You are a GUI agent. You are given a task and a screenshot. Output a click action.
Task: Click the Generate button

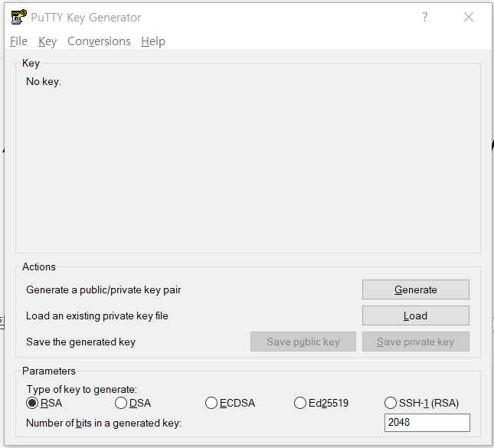tap(416, 289)
